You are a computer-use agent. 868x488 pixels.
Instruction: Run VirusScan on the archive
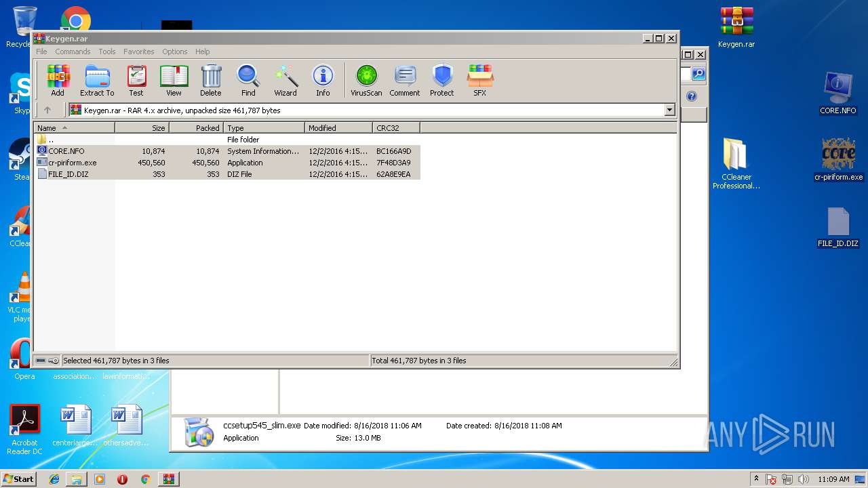point(366,81)
